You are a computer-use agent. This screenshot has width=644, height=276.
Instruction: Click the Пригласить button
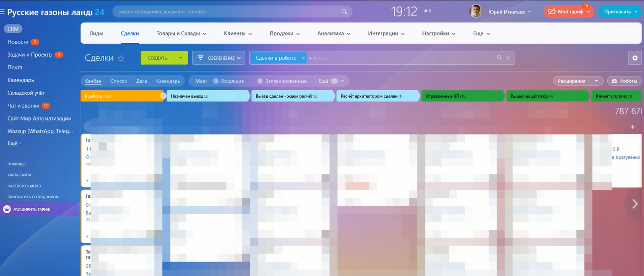coord(620,11)
